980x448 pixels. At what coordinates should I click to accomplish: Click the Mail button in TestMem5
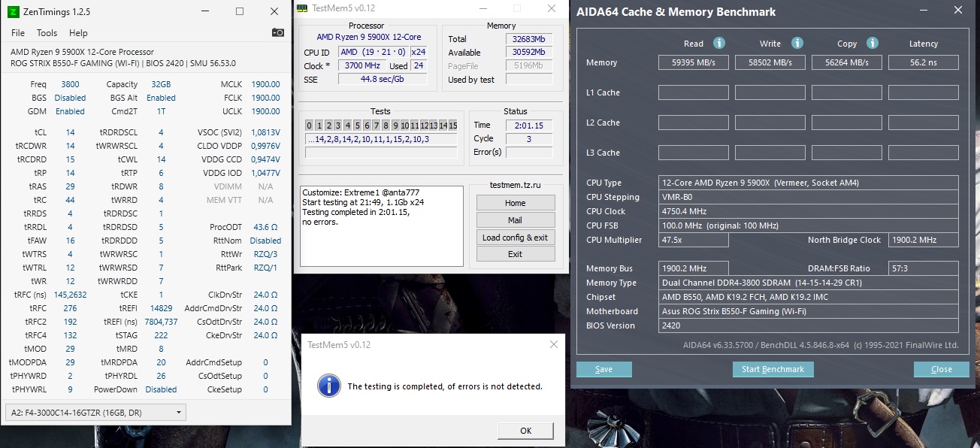[x=516, y=220]
